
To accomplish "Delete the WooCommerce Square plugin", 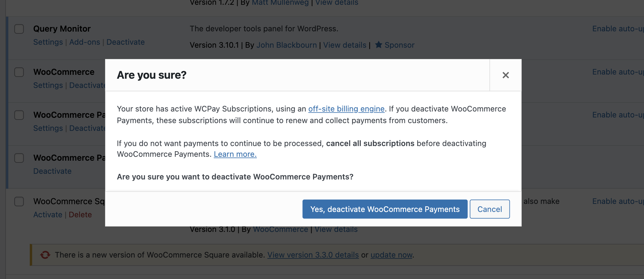I will (80, 215).
